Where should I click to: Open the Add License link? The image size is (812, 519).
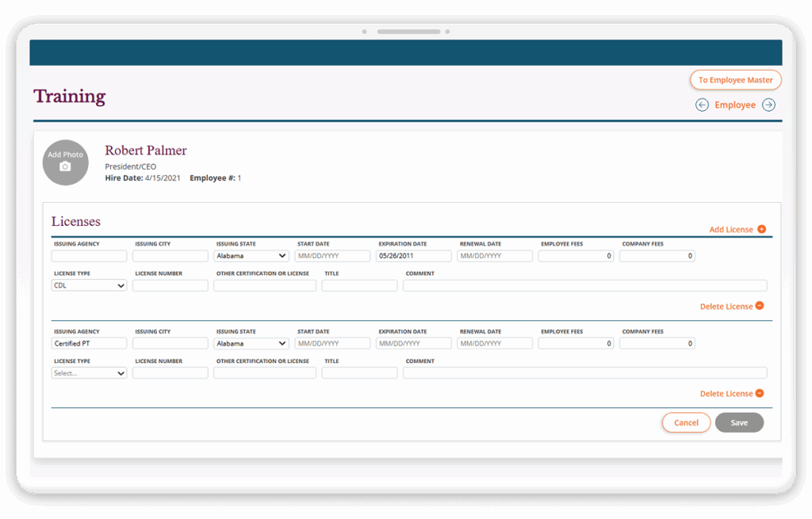(731, 229)
